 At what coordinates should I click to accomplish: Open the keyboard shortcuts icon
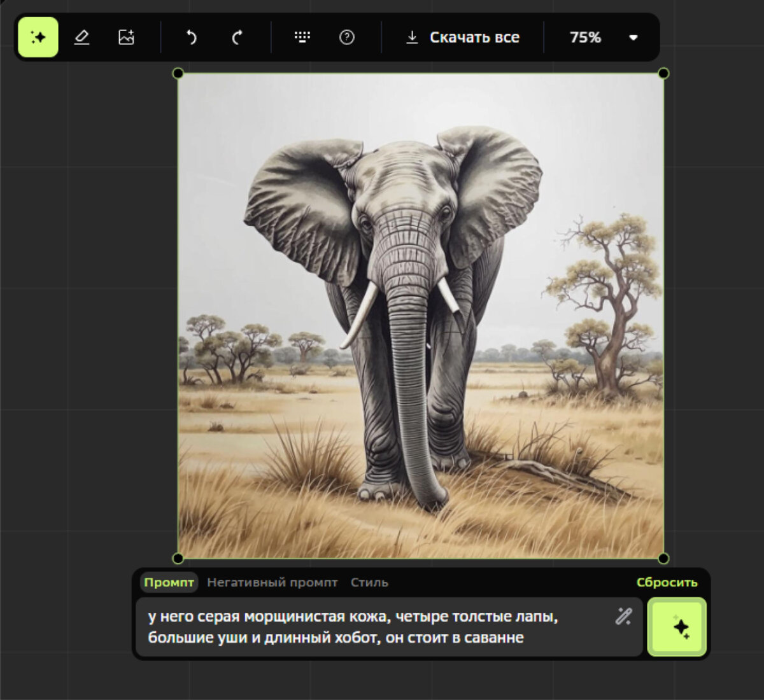tap(302, 38)
